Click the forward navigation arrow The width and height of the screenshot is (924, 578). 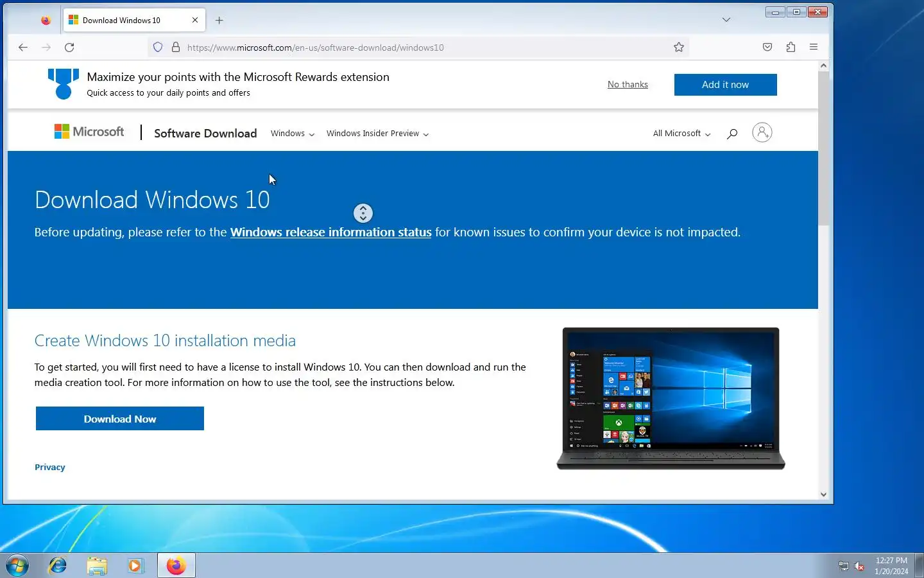46,48
